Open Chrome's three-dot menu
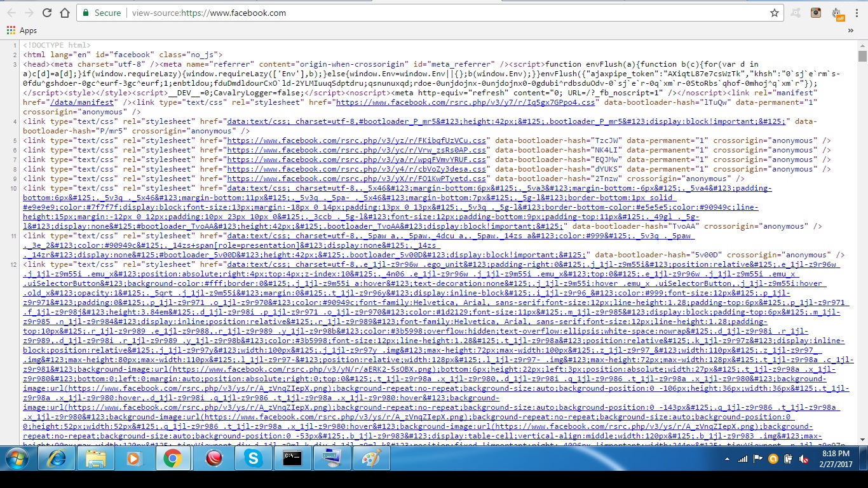 (x=857, y=13)
